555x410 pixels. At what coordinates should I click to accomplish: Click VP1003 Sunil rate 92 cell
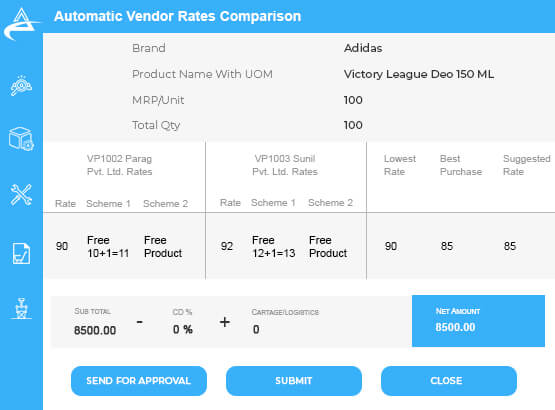[x=227, y=246]
